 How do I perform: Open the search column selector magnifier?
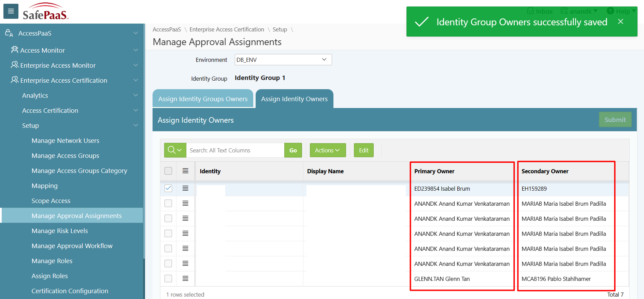(x=175, y=150)
